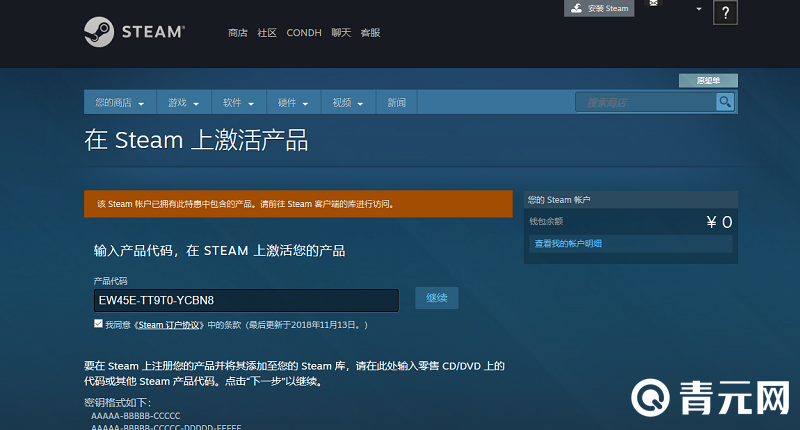The height and width of the screenshot is (430, 800).
Task: Expand the account dropdown arrow in header
Action: coord(699,9)
